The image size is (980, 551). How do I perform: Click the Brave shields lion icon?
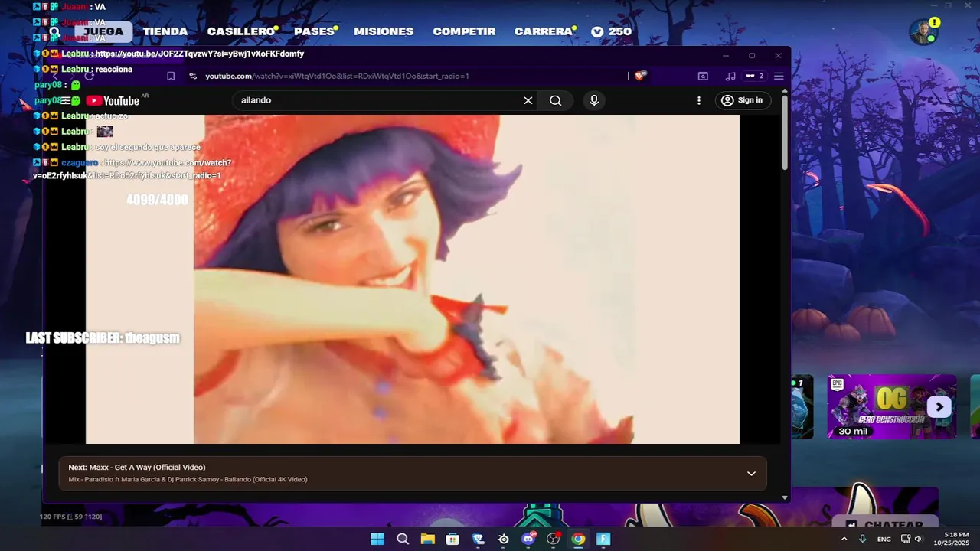(641, 75)
